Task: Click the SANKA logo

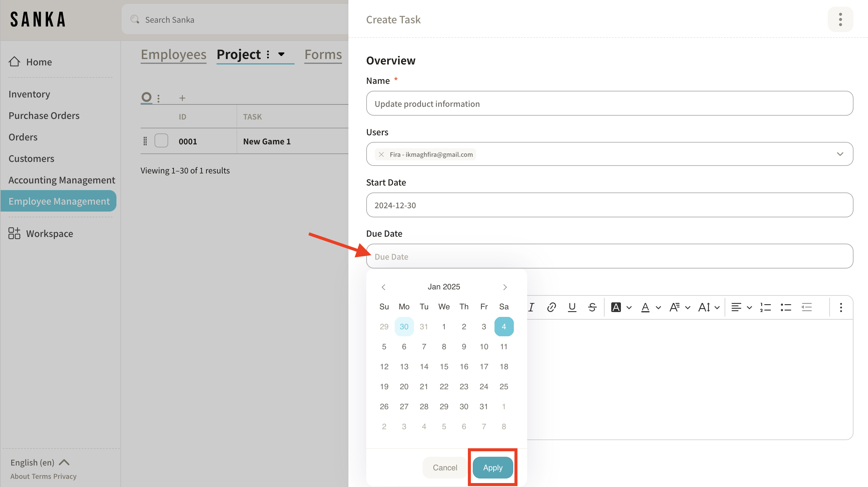Action: 38,20
